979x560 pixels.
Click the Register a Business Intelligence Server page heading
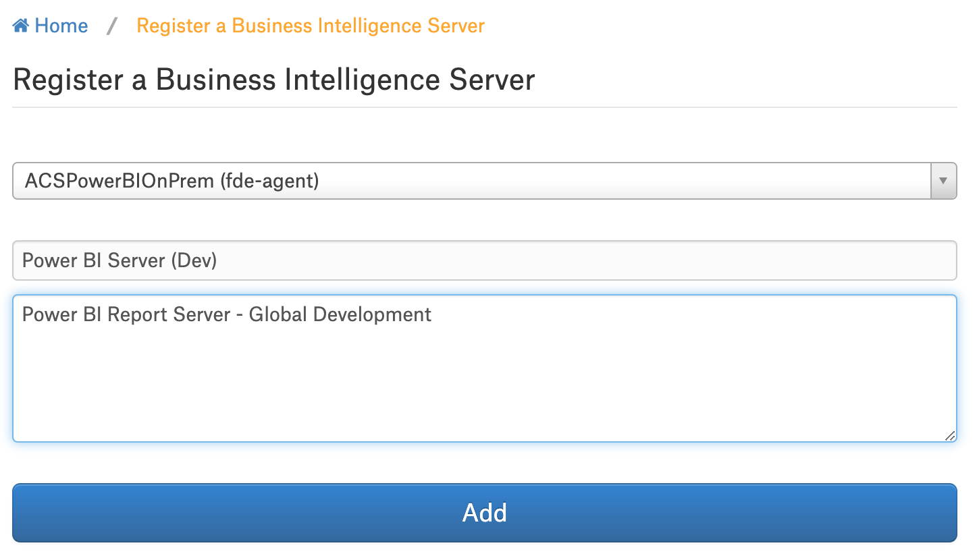(x=274, y=80)
